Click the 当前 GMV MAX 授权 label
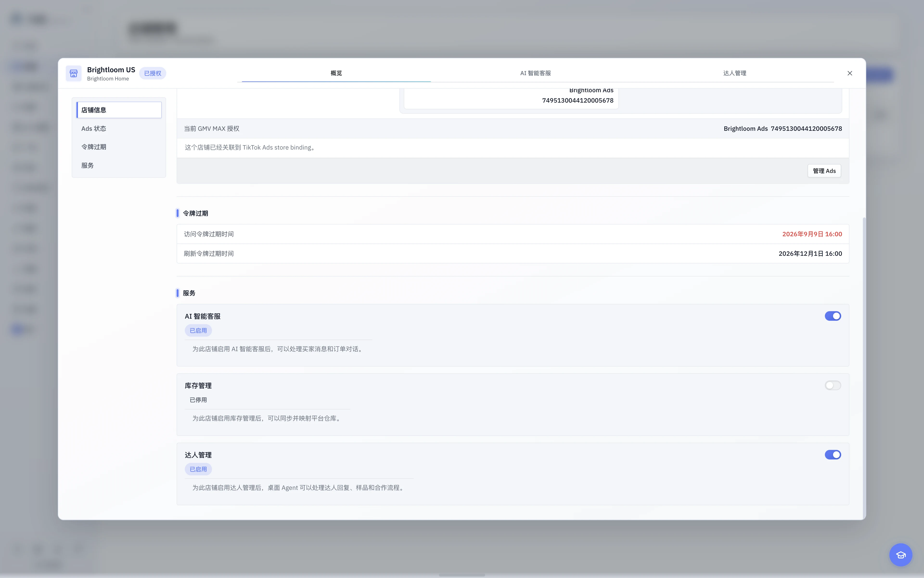This screenshot has width=924, height=578. click(x=212, y=129)
